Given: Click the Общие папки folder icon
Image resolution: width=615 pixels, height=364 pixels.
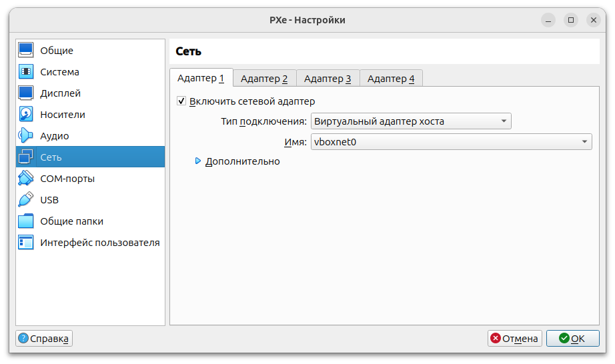Looking at the screenshot, I should 26,221.
